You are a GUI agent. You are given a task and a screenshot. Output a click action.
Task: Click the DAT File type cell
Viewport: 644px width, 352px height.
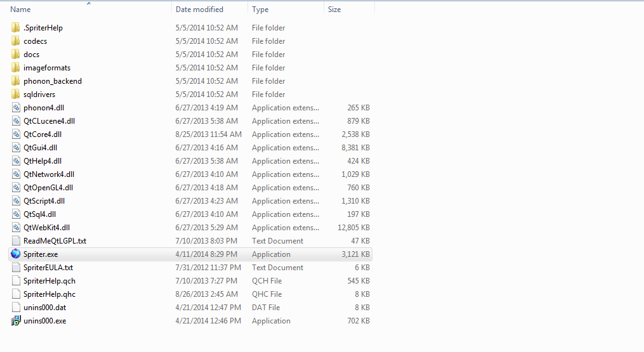266,307
